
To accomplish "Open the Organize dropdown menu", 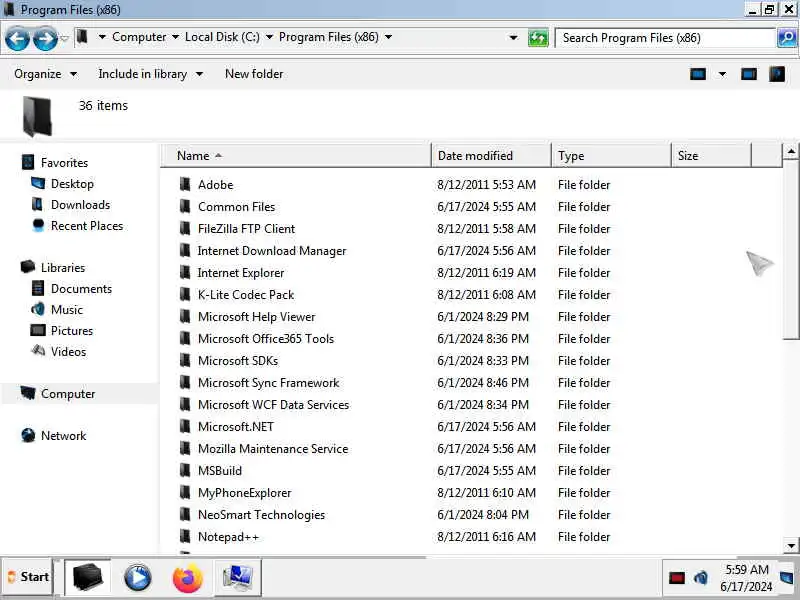I will (x=45, y=74).
